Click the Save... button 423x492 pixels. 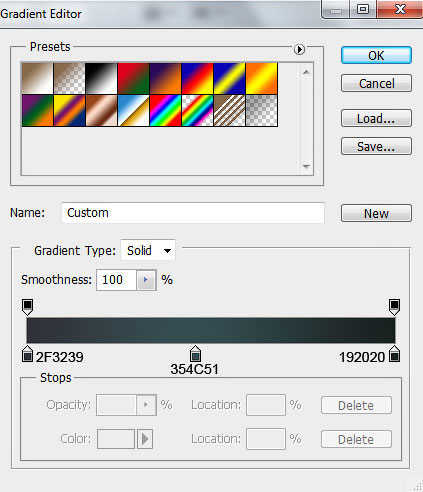[376, 146]
